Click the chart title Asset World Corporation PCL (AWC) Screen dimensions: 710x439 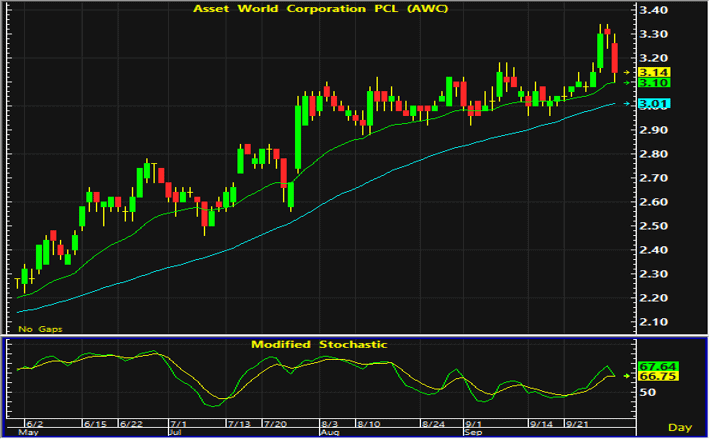point(321,9)
